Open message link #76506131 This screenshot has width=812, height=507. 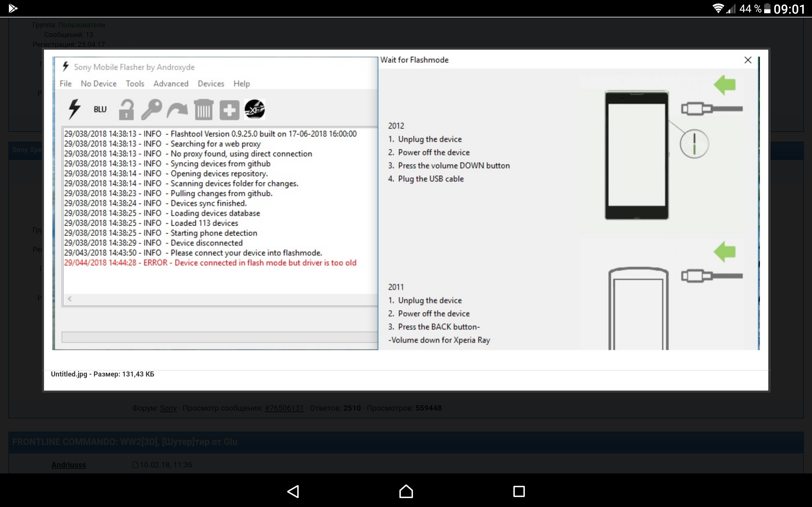(284, 408)
